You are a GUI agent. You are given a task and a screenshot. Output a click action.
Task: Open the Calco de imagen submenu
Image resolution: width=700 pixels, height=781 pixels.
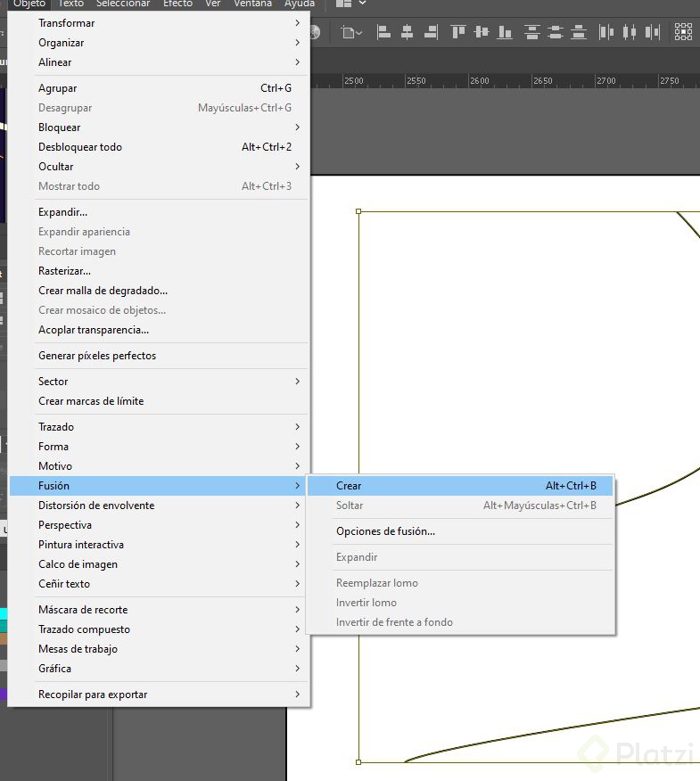click(x=160, y=563)
